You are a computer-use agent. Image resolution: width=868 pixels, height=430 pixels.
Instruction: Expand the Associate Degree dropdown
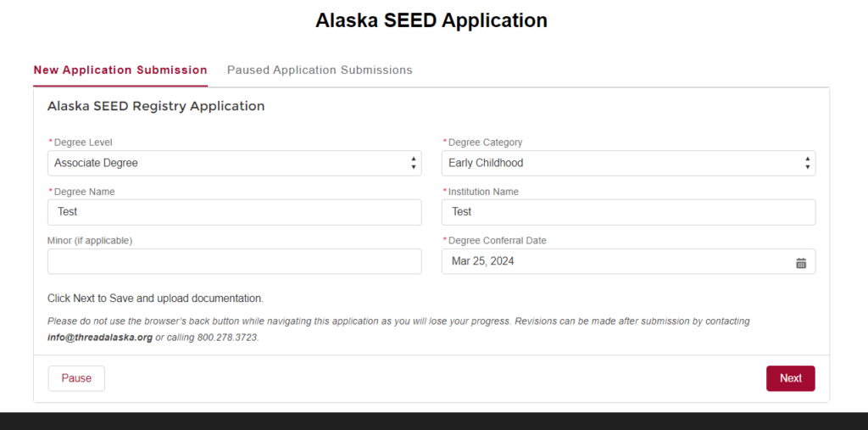point(234,163)
